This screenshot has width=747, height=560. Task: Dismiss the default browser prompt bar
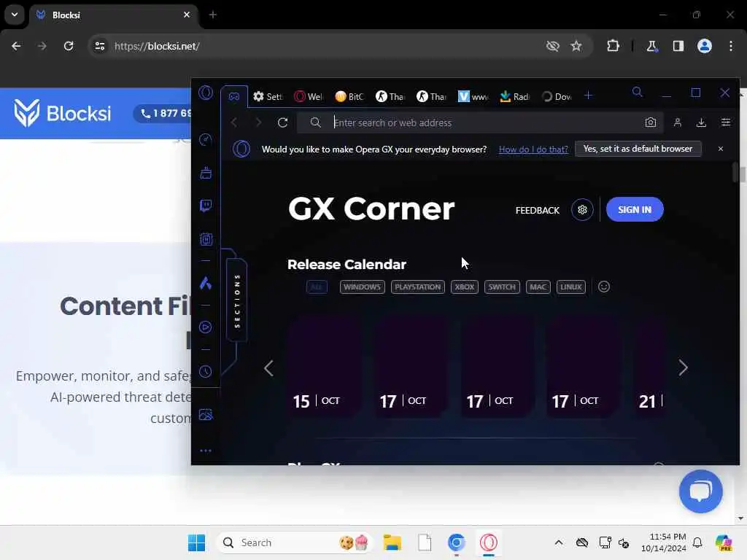[720, 149]
